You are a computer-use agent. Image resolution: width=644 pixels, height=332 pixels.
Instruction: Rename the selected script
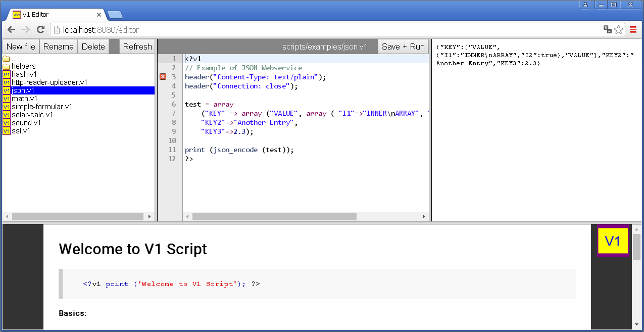tap(58, 46)
